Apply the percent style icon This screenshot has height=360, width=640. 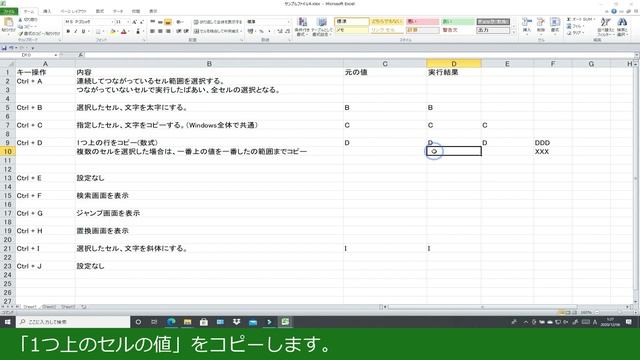[x=262, y=31]
